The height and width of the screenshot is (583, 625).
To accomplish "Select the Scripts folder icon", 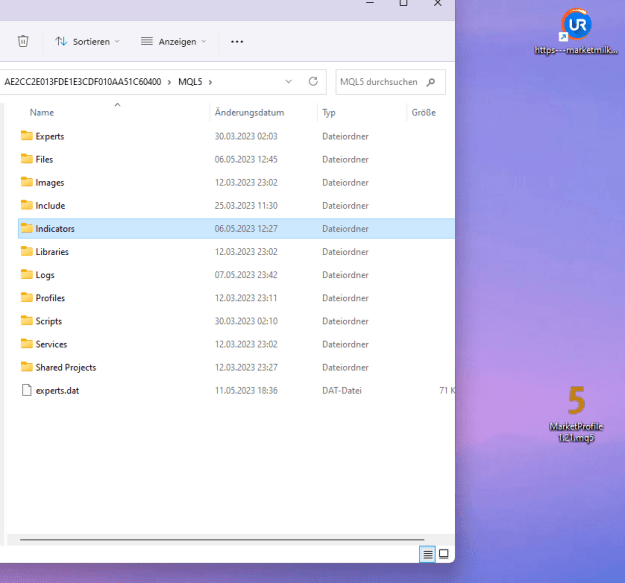I will pos(27,320).
